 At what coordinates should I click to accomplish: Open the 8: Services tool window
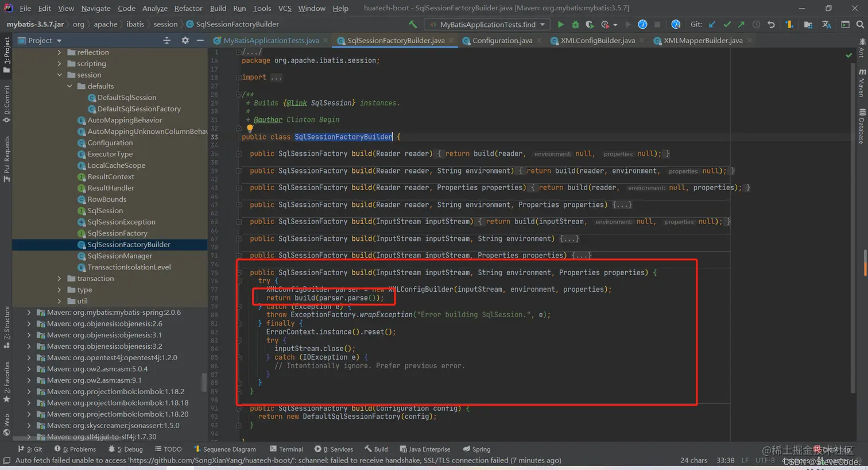[334, 449]
